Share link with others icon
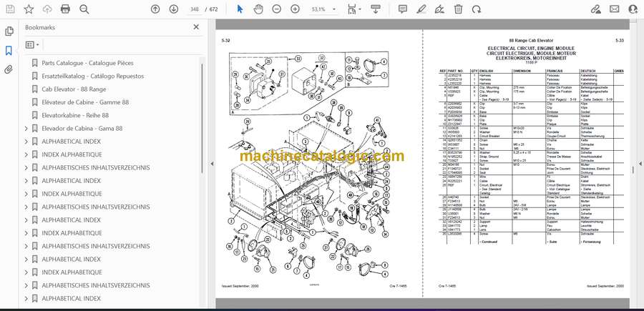644x311 pixels. [x=596, y=9]
